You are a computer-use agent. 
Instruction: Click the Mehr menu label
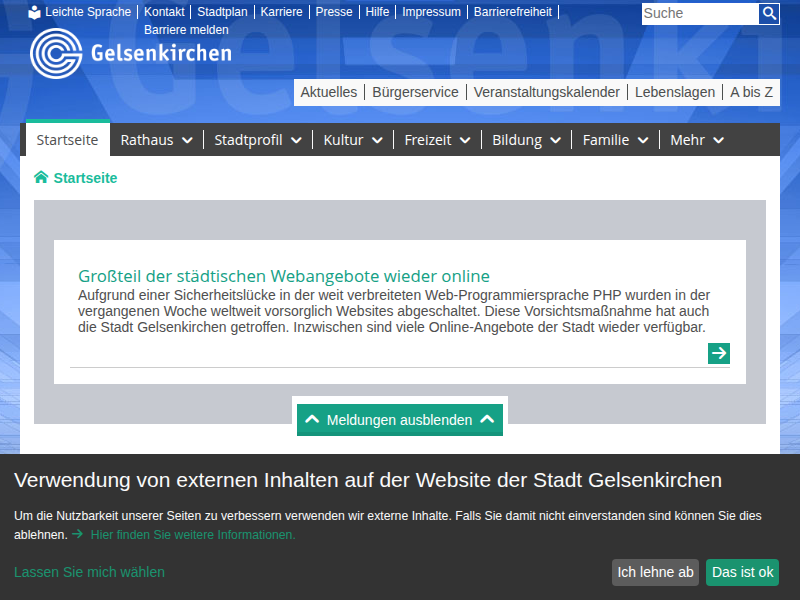click(687, 140)
